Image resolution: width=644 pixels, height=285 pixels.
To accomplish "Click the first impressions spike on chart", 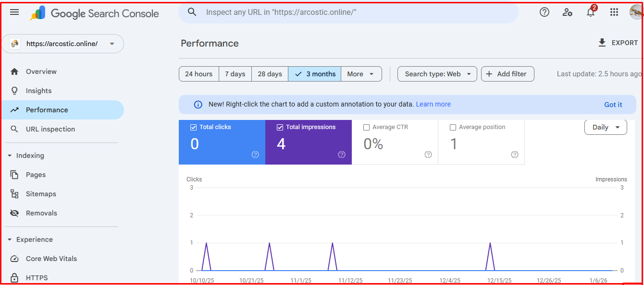I will click(x=206, y=243).
